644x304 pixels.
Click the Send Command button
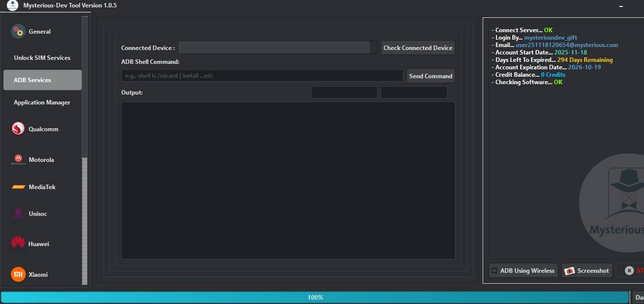point(430,76)
